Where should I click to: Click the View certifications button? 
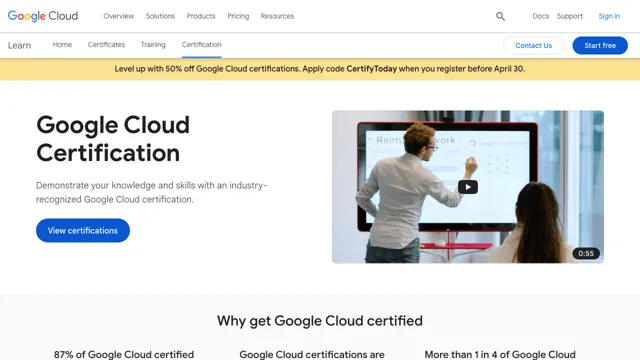point(83,230)
